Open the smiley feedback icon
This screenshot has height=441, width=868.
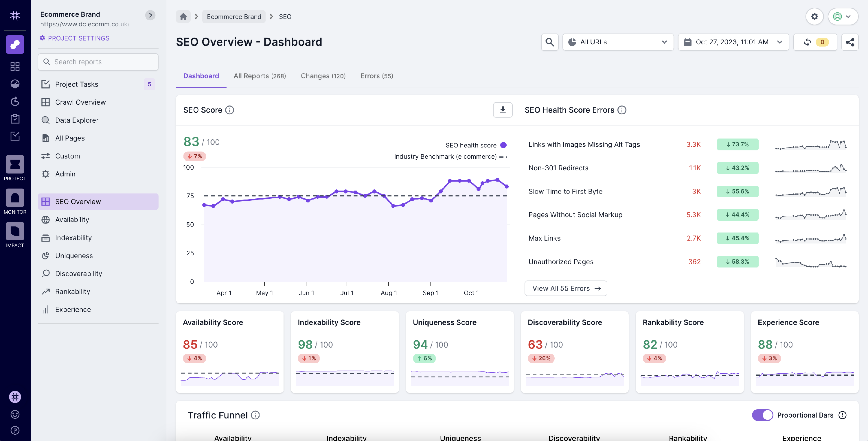coord(15,414)
